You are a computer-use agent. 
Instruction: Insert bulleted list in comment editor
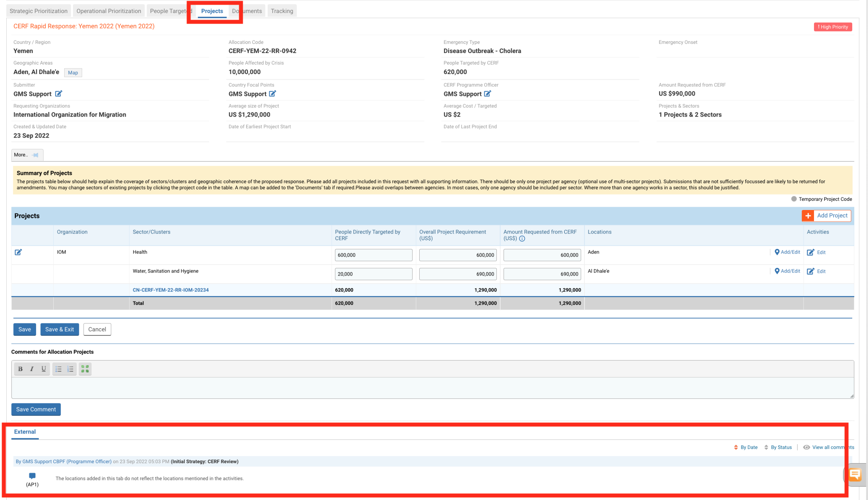pyautogui.click(x=59, y=369)
